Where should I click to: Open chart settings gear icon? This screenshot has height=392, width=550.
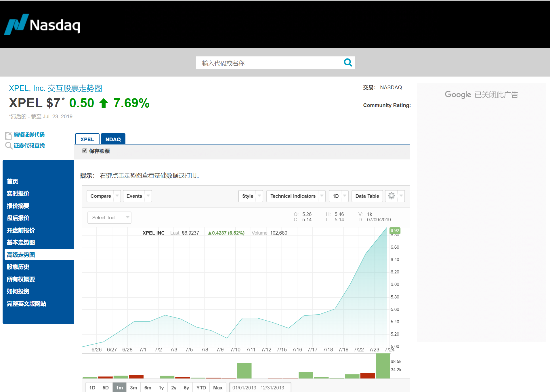pos(391,196)
